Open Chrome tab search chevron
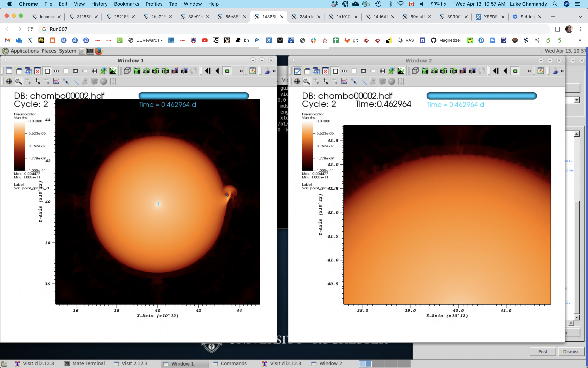Screen dimensions: 588x368 point(580,17)
